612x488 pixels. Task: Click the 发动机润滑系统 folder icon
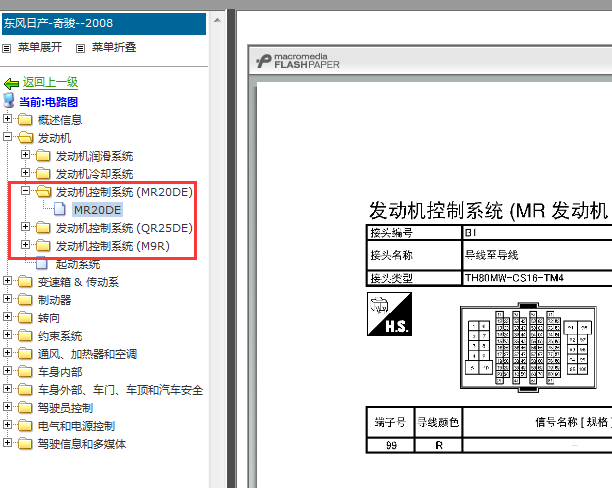(43, 155)
